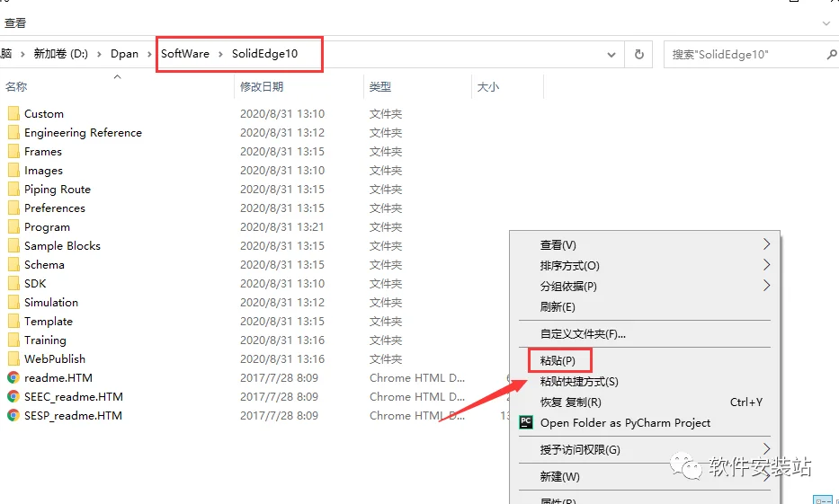Open the breadcrumb chevron after Dpan

(150, 54)
